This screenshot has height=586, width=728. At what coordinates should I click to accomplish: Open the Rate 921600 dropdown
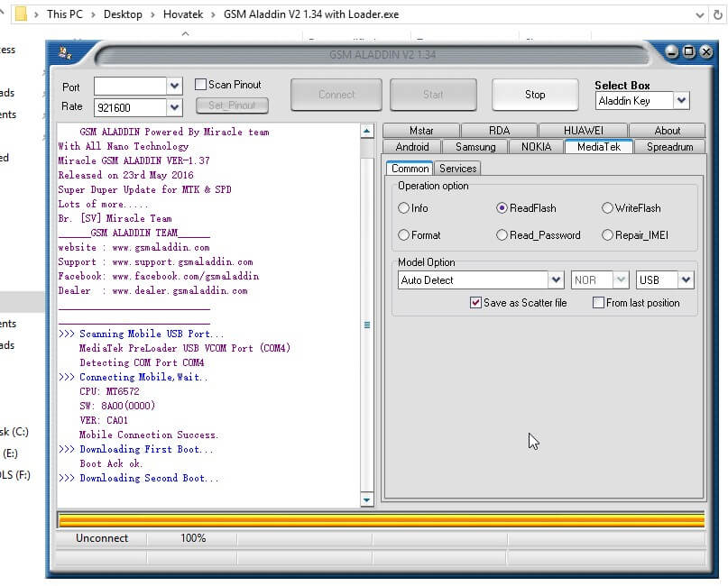point(174,107)
